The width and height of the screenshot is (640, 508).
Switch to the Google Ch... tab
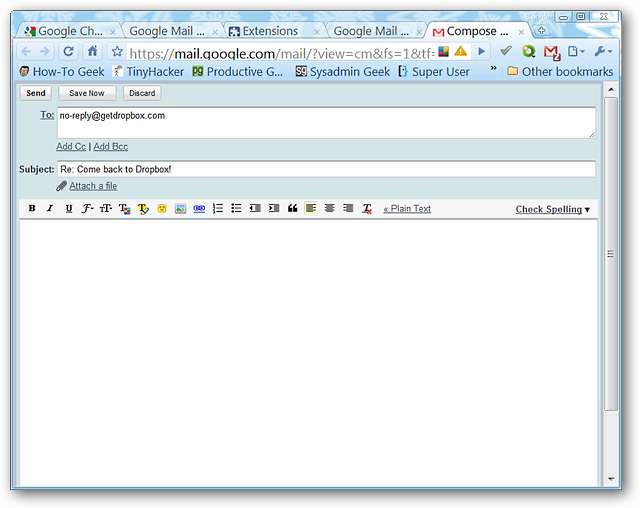(x=67, y=31)
